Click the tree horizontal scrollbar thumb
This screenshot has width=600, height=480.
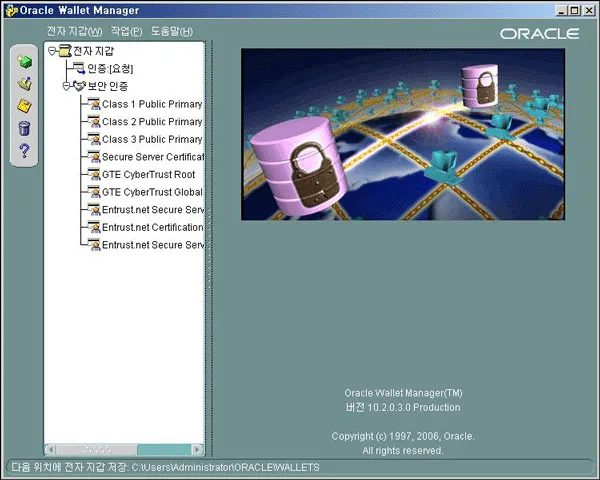point(97,449)
